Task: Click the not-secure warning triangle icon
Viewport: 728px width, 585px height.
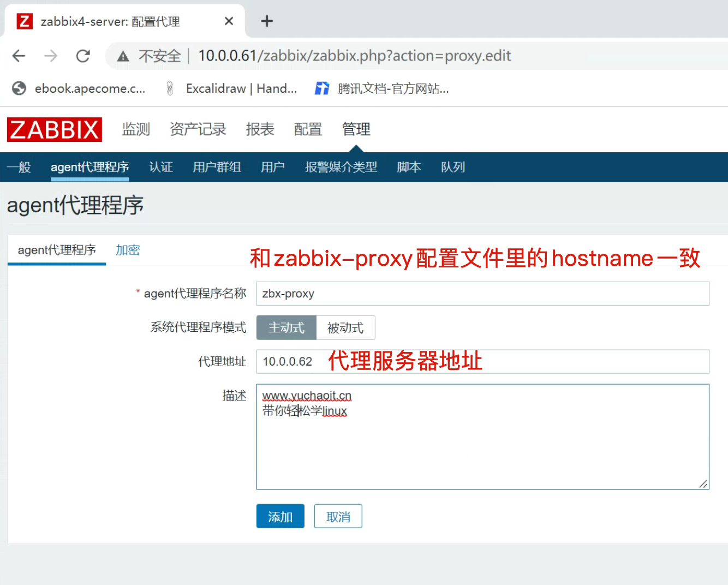Action: pos(123,56)
